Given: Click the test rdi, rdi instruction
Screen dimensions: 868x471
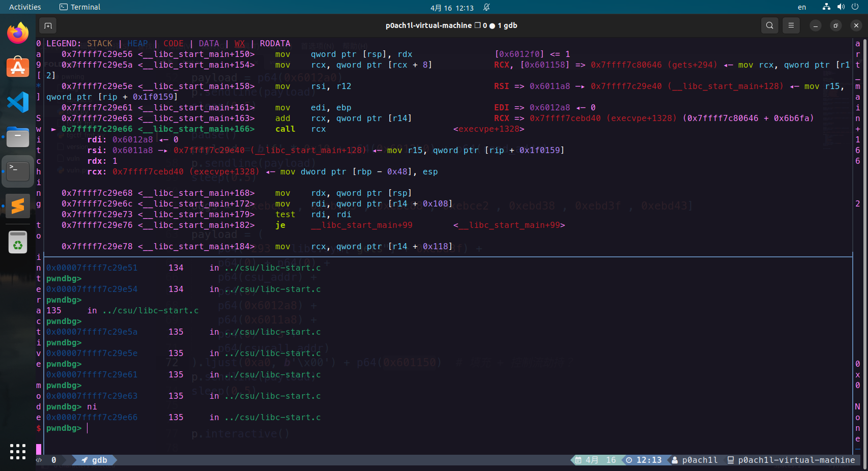Looking at the screenshot, I should [313, 214].
